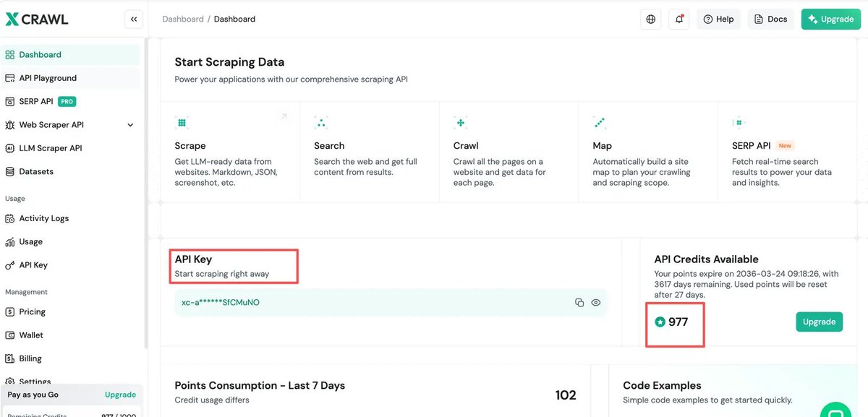Open notifications bell icon
The image size is (868, 417).
(x=679, y=20)
